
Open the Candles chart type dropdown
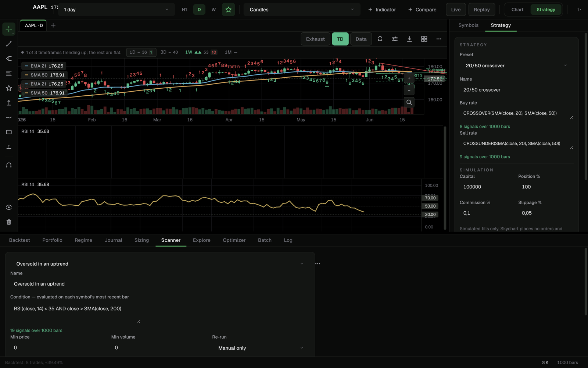302,10
